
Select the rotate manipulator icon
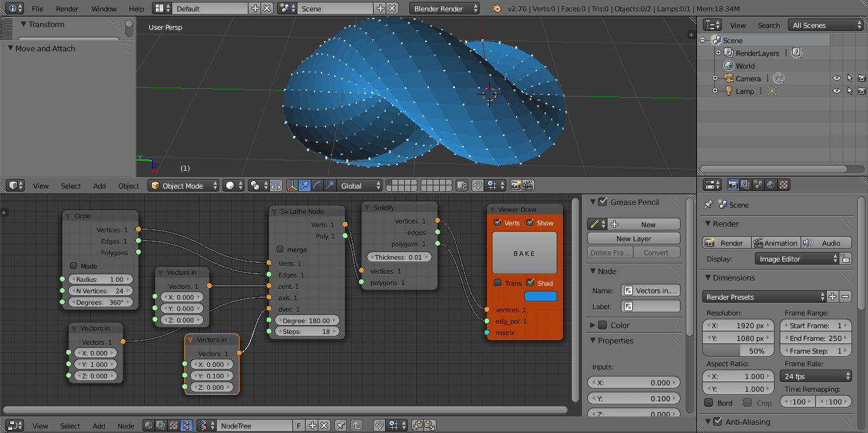click(x=317, y=185)
